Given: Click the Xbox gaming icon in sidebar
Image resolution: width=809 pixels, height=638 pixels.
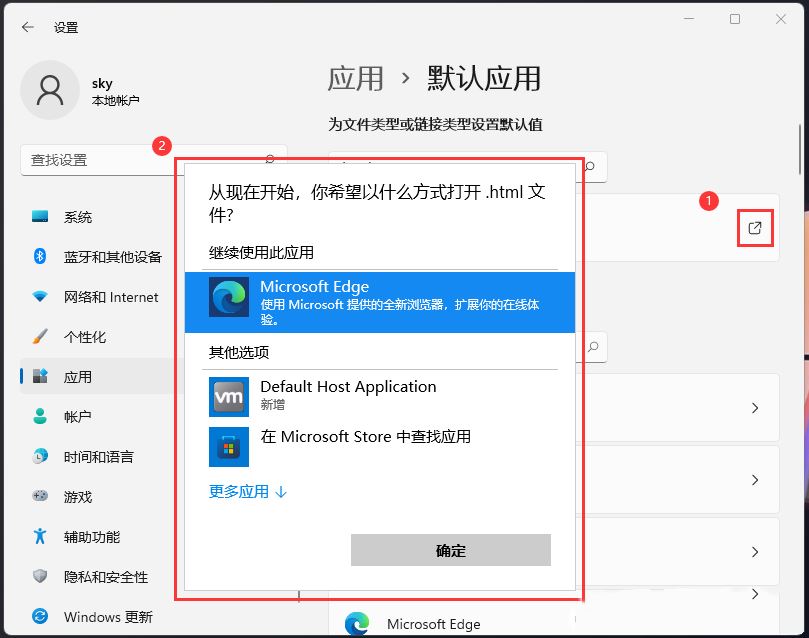Looking at the screenshot, I should [37, 497].
